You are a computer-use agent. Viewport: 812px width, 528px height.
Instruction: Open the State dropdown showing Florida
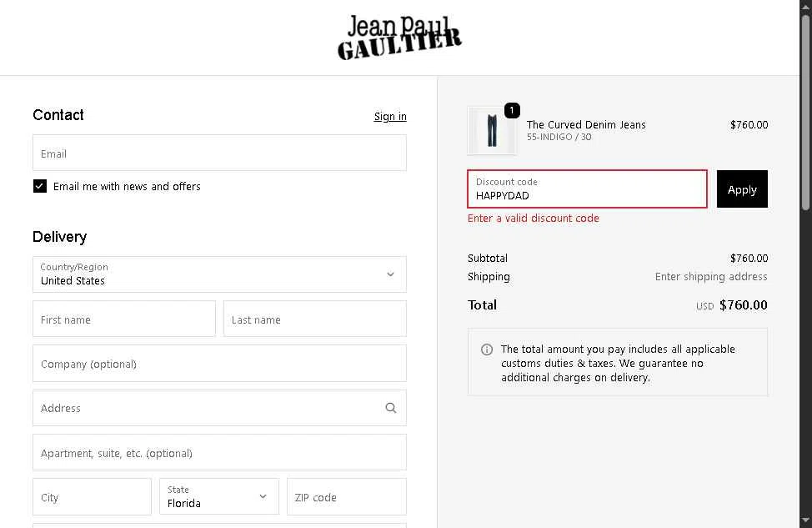219,496
